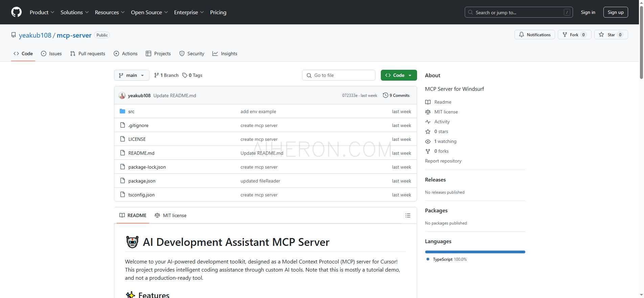
Task: View the 9 Commits history link
Action: (396, 95)
